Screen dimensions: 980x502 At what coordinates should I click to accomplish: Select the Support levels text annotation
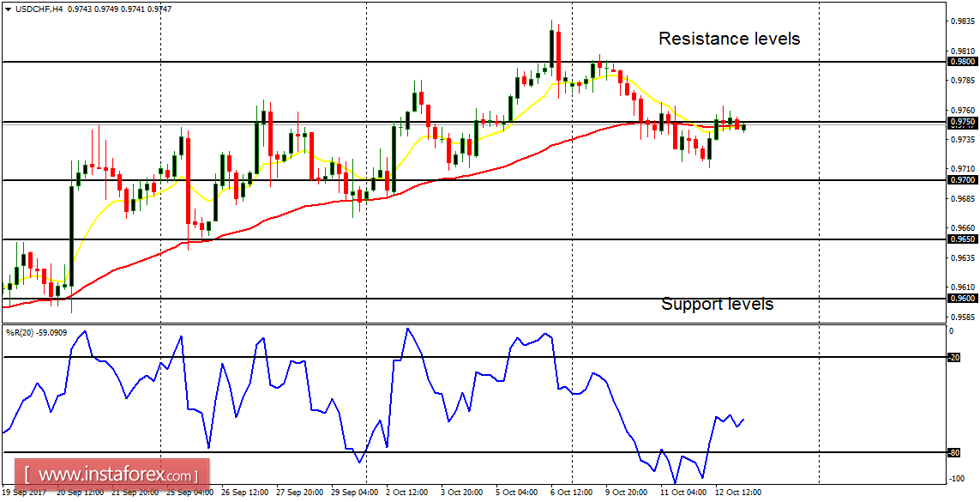click(717, 304)
